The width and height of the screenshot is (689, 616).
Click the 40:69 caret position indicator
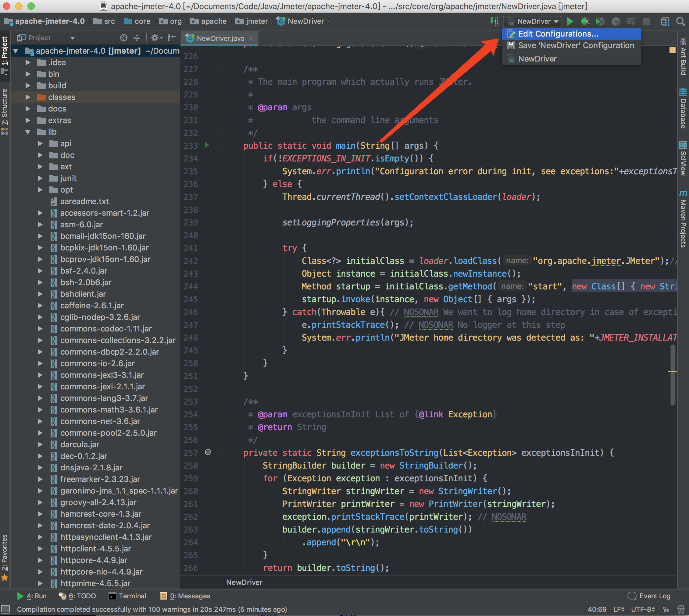pyautogui.click(x=597, y=609)
